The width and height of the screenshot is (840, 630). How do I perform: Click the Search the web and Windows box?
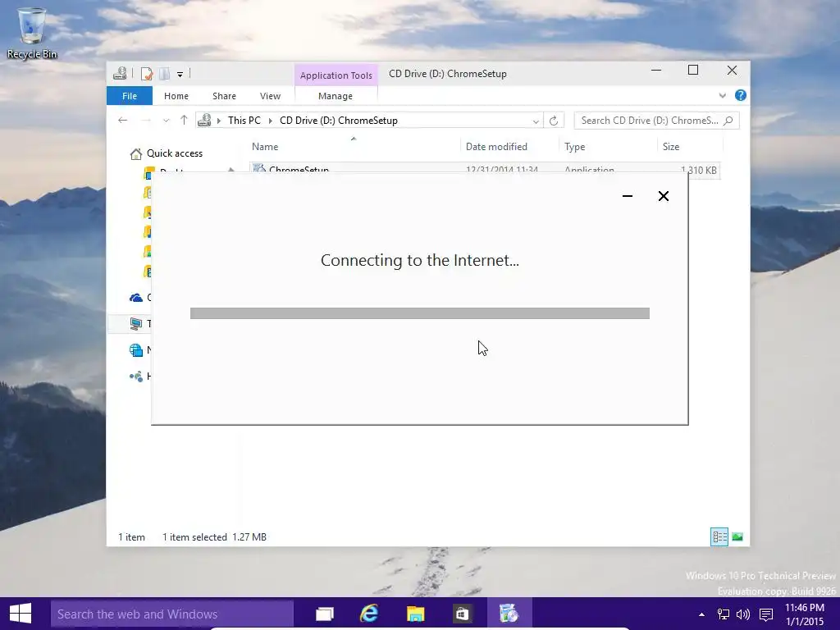coord(172,614)
